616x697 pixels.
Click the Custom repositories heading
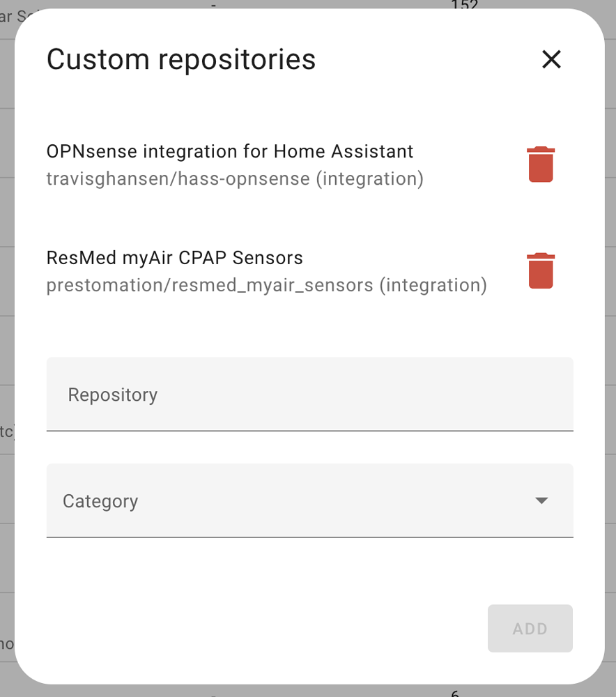click(181, 60)
